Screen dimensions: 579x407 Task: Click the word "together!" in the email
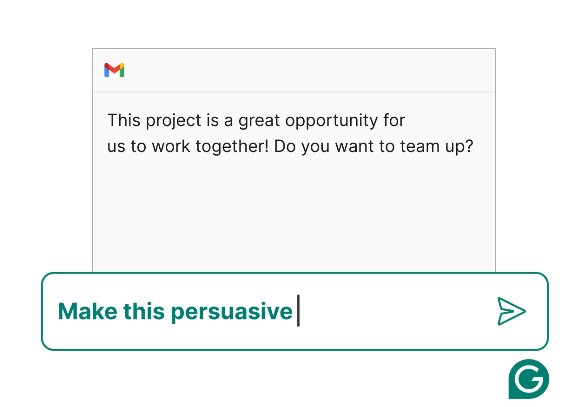232,146
